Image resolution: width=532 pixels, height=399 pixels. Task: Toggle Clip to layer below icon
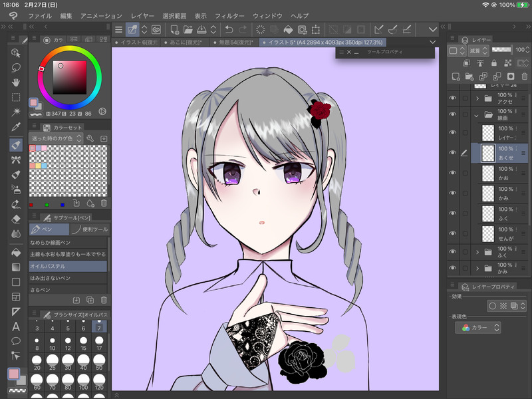tap(467, 63)
